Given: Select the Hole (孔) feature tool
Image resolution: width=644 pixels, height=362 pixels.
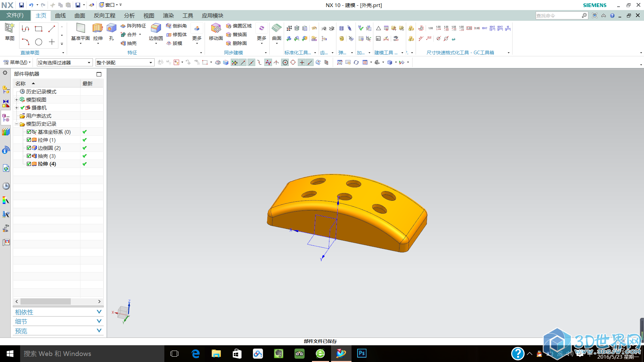Looking at the screenshot, I should coord(111,32).
